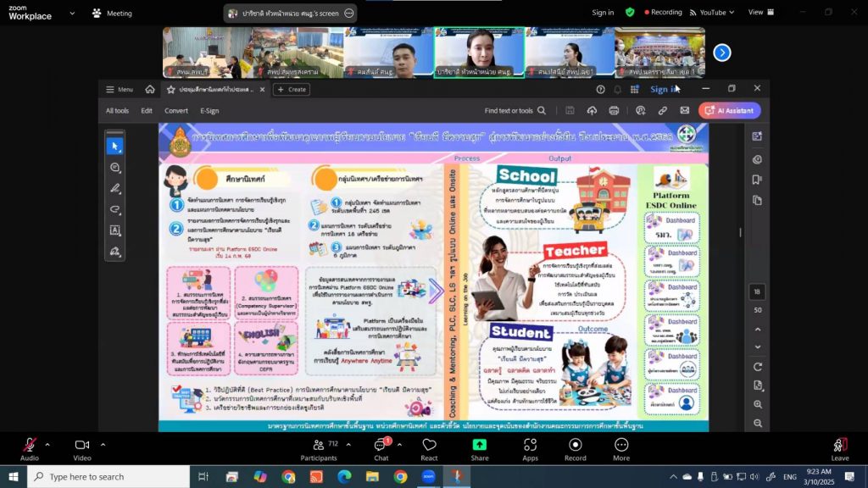Expand audio options caret
Image resolution: width=868 pixels, height=488 pixels.
click(47, 444)
